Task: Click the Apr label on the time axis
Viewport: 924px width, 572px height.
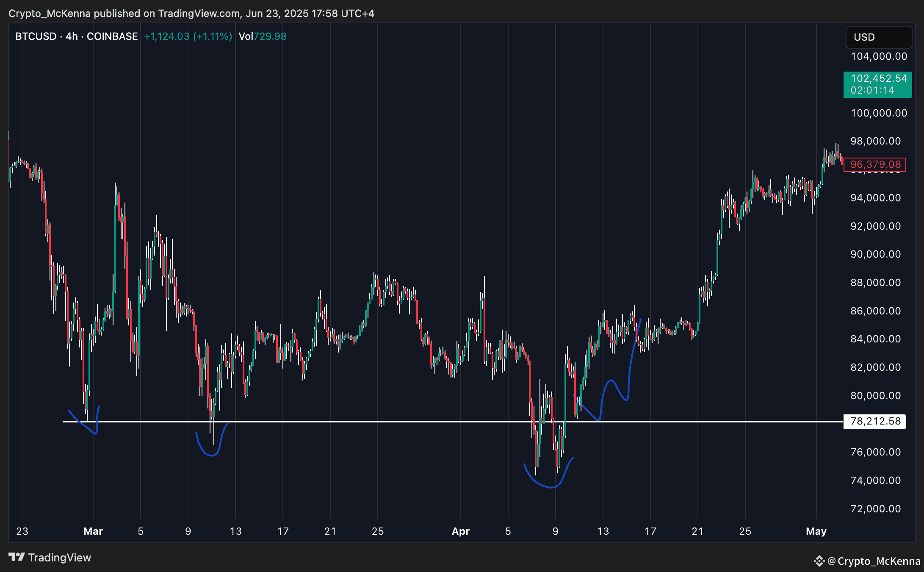Action: pos(461,531)
